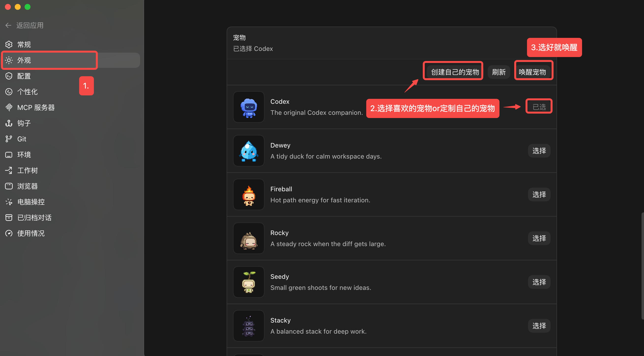The image size is (644, 356).
Task: Open the 电脑操控 cursor icon
Action: [x=9, y=202]
